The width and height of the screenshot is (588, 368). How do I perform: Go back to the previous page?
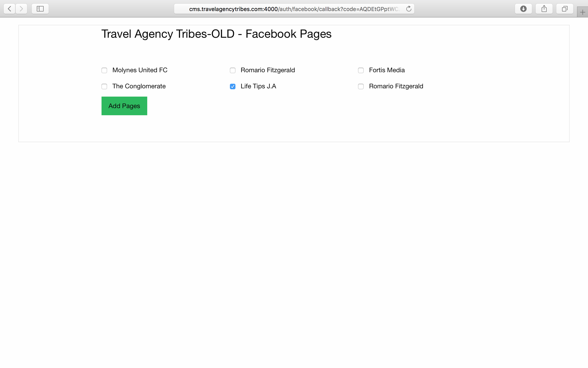[9, 9]
